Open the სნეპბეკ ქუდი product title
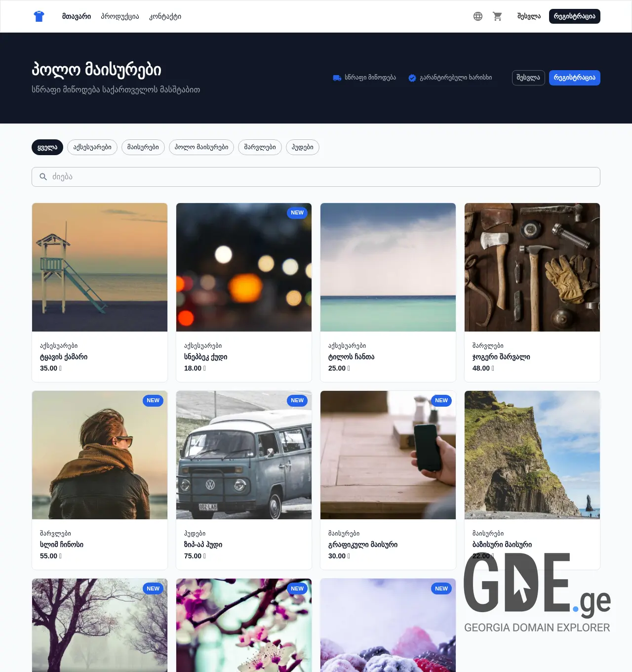Screen dimensions: 632x672 pos(206,357)
